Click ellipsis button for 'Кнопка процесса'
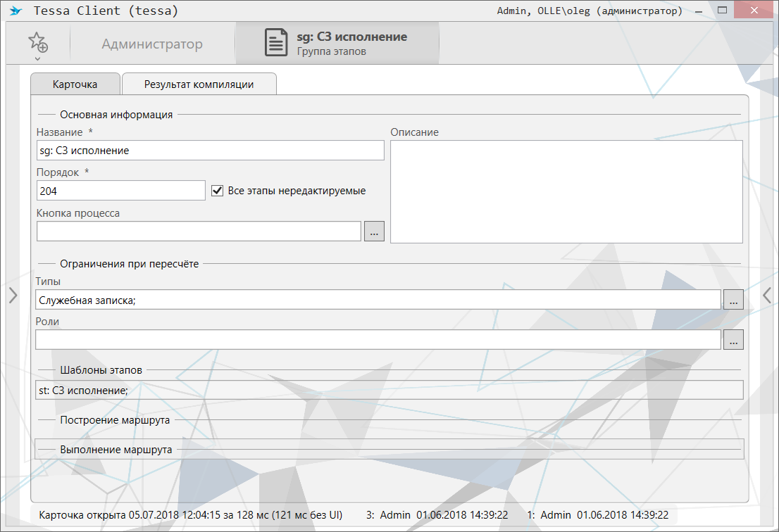The height and width of the screenshot is (532, 779). [x=374, y=232]
